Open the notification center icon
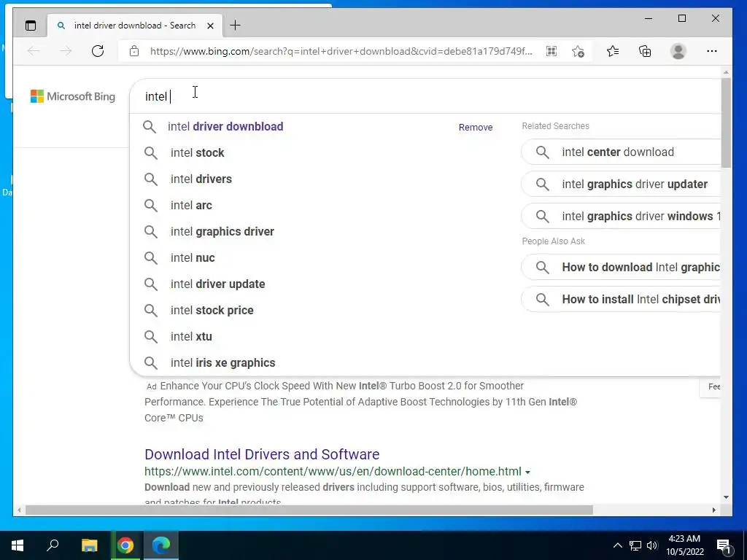The image size is (747, 560). pyautogui.click(x=724, y=545)
